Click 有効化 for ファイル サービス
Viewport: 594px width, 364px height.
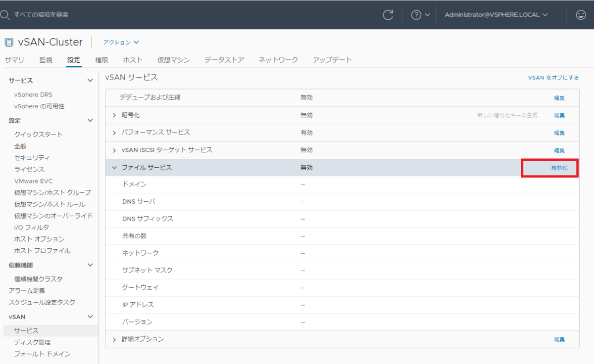(x=559, y=168)
